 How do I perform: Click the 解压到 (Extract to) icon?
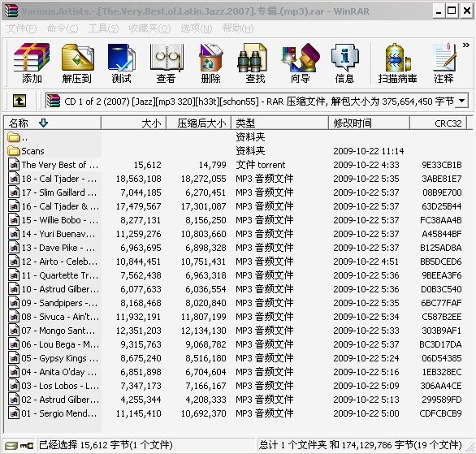(77, 63)
